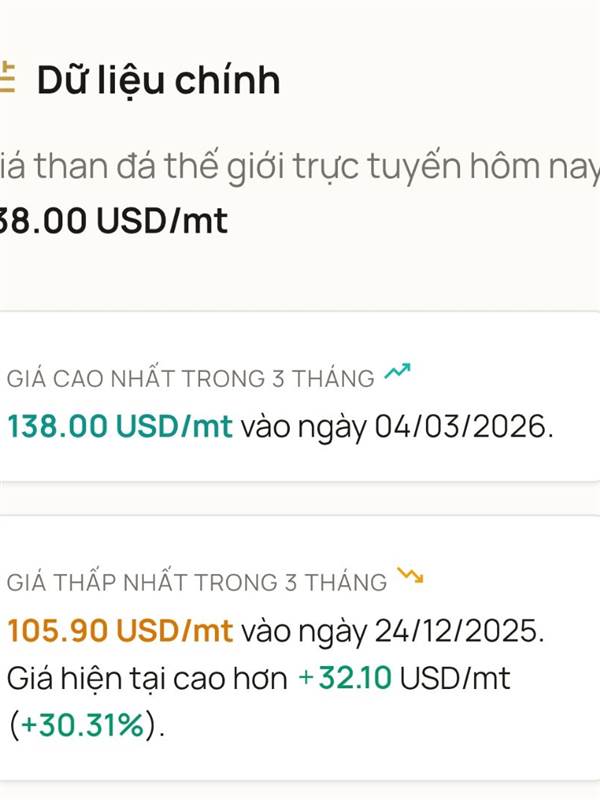Click the trending-down arrow icon
This screenshot has height=800, width=600.
coord(410,576)
